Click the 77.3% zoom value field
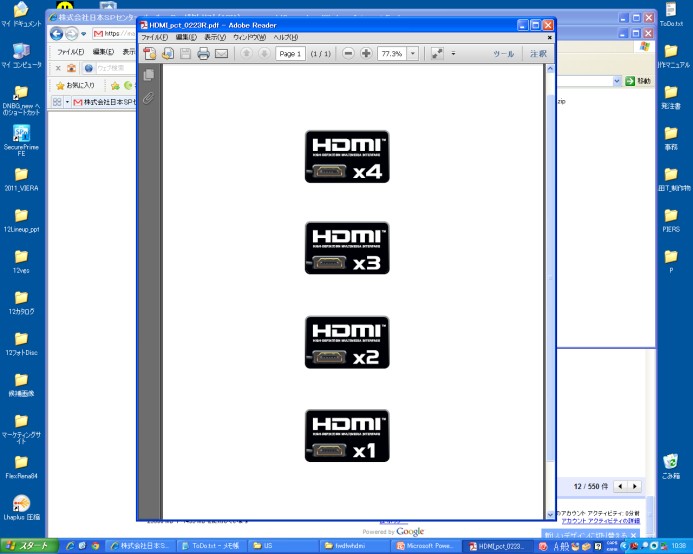 click(x=392, y=53)
